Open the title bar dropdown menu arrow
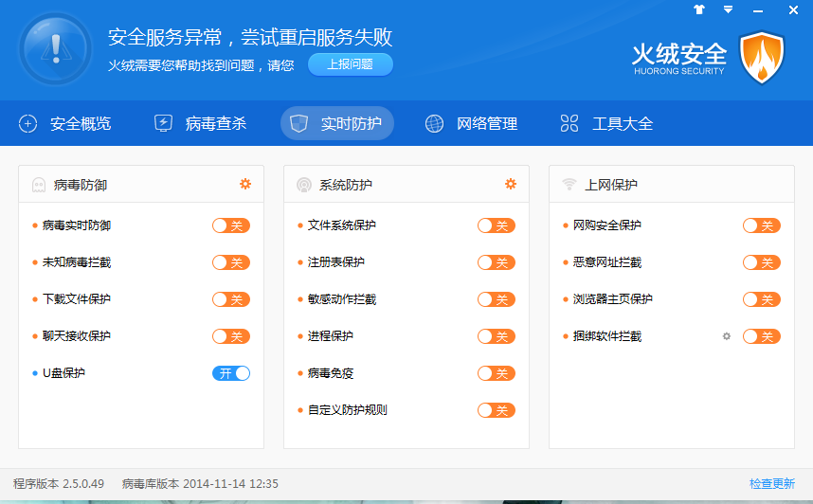 tap(728, 9)
